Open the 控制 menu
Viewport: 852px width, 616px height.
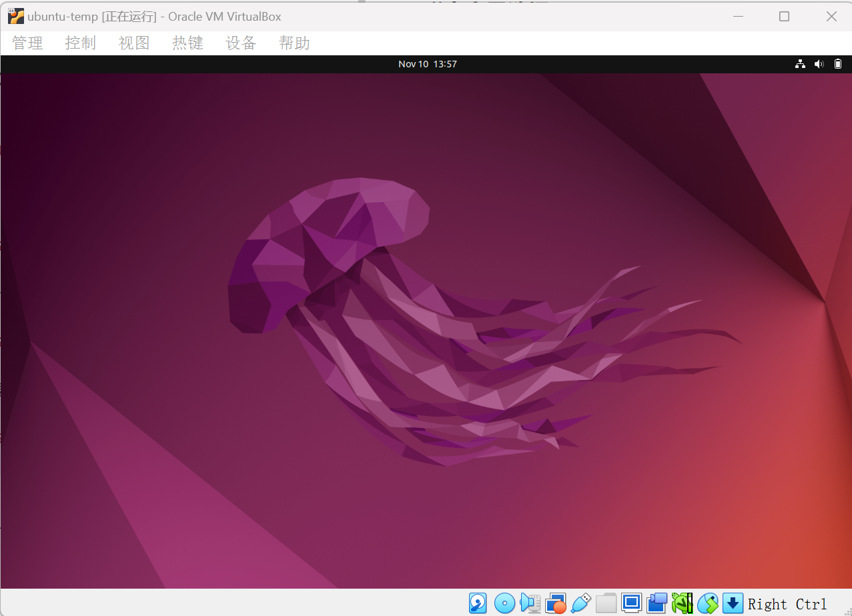[81, 43]
